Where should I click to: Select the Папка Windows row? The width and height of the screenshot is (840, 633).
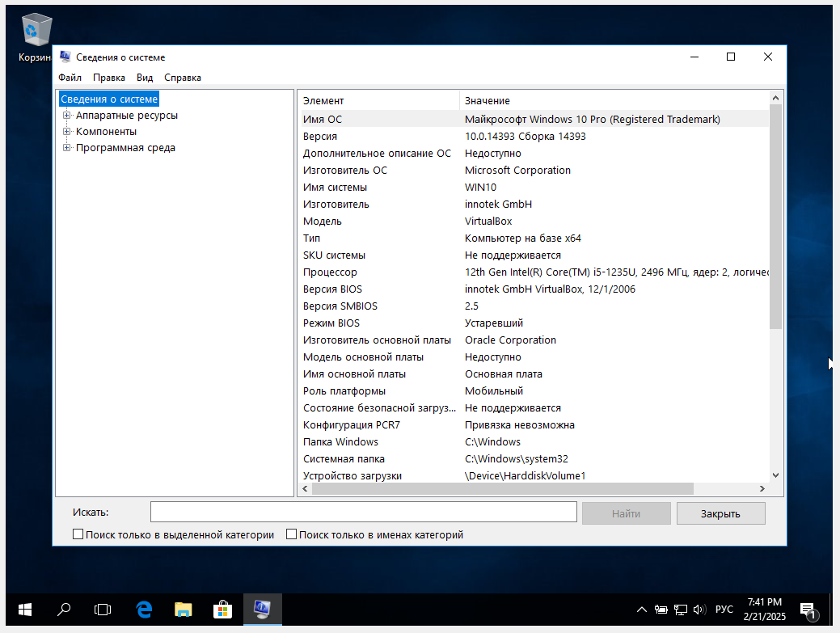pyautogui.click(x=534, y=442)
